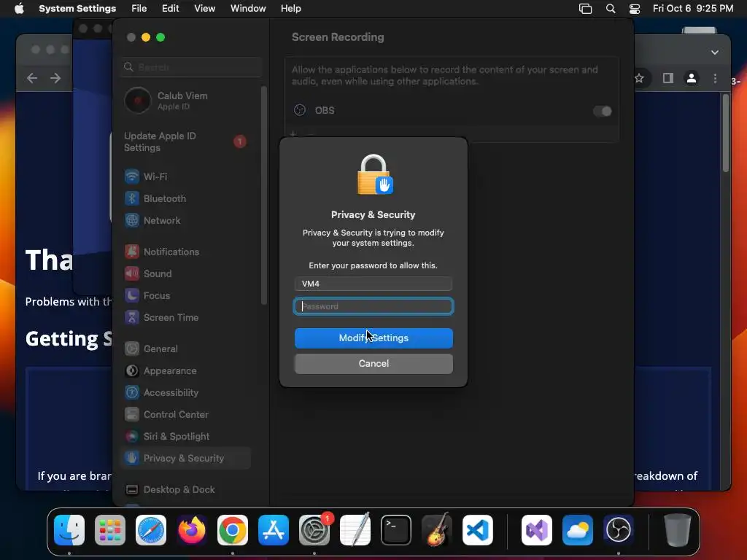
Task: Click the Modify Settings button
Action: coord(373,338)
